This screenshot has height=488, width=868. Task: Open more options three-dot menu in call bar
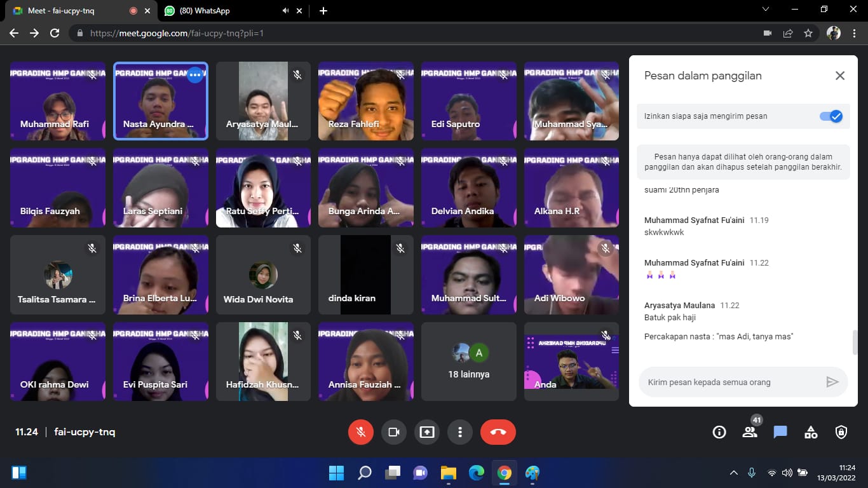(x=460, y=432)
